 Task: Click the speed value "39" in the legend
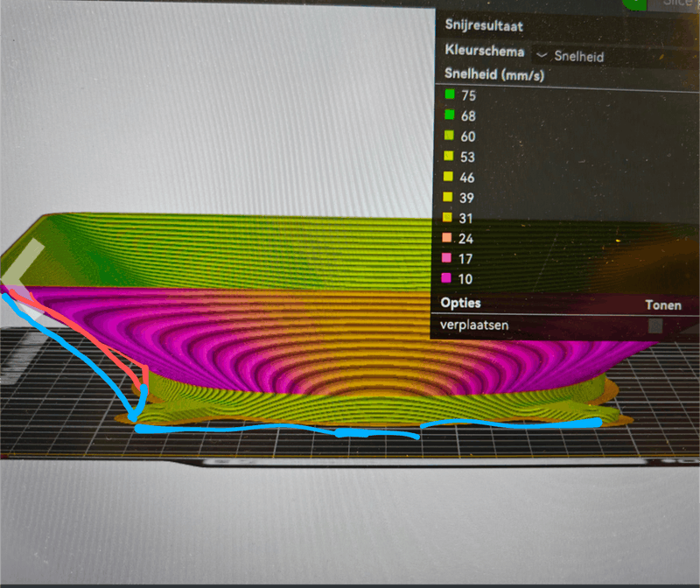(466, 199)
